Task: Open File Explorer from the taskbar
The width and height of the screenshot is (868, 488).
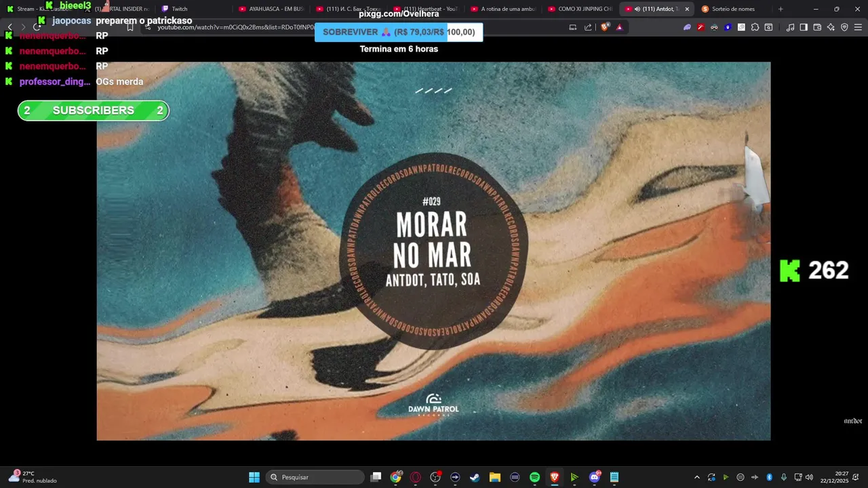Action: point(494,477)
